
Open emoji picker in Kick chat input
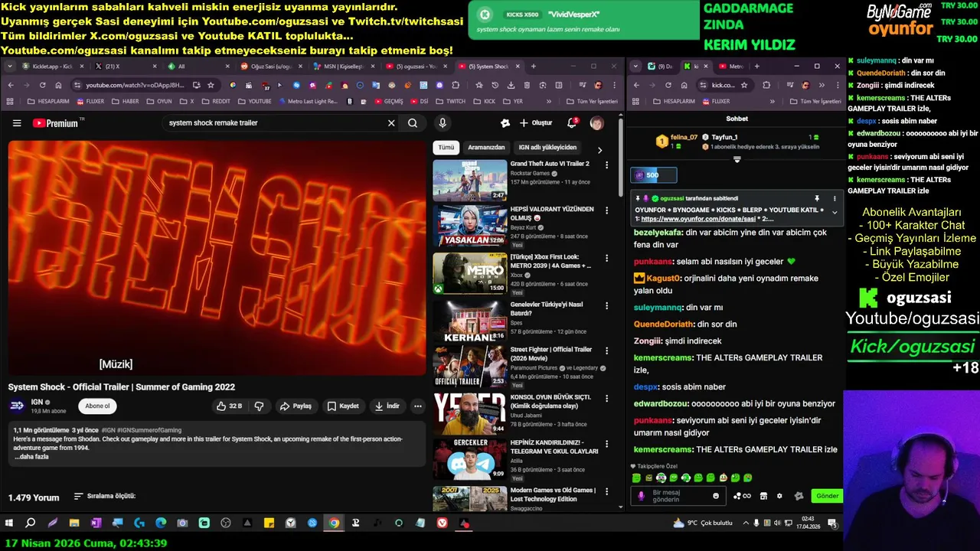pos(716,496)
